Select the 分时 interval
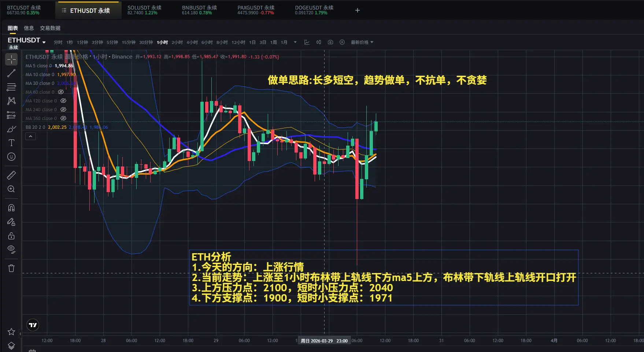The image size is (644, 352). 58,42
